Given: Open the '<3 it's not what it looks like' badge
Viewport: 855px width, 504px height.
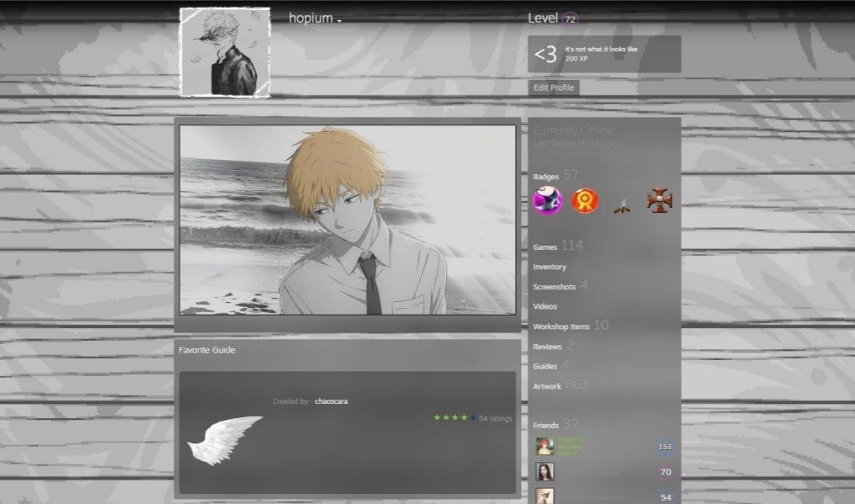Looking at the screenshot, I should coord(604,54).
